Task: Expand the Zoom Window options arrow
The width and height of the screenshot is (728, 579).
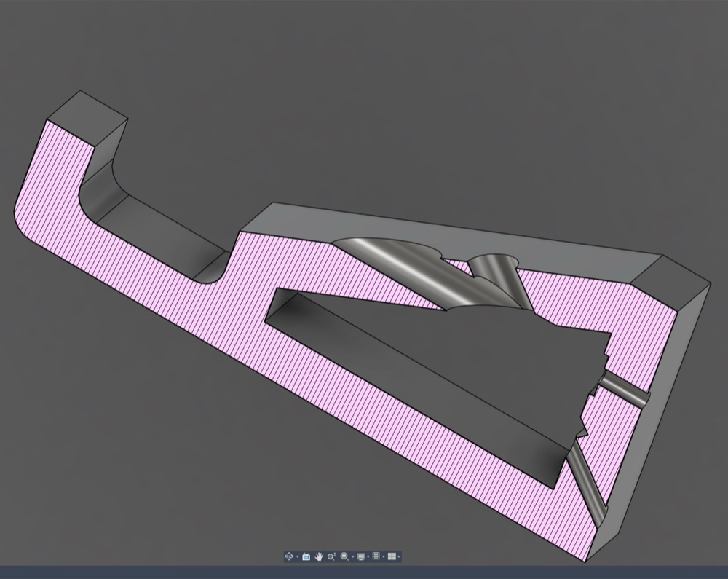Action: [x=353, y=556]
